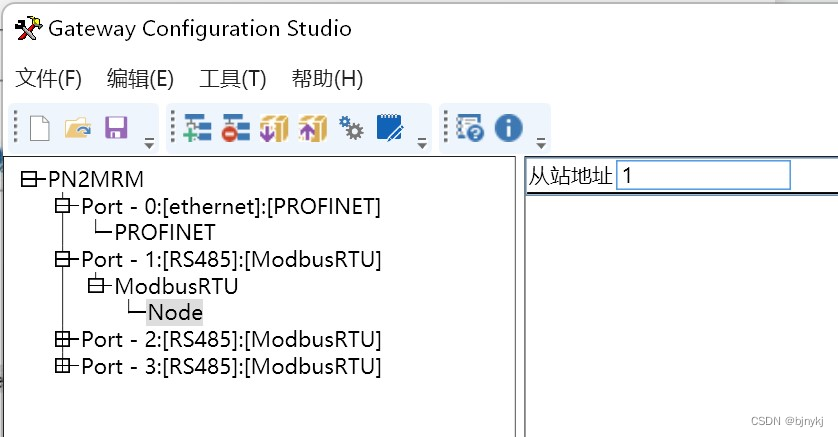
Task: Create a new configuration file
Action: [40, 129]
